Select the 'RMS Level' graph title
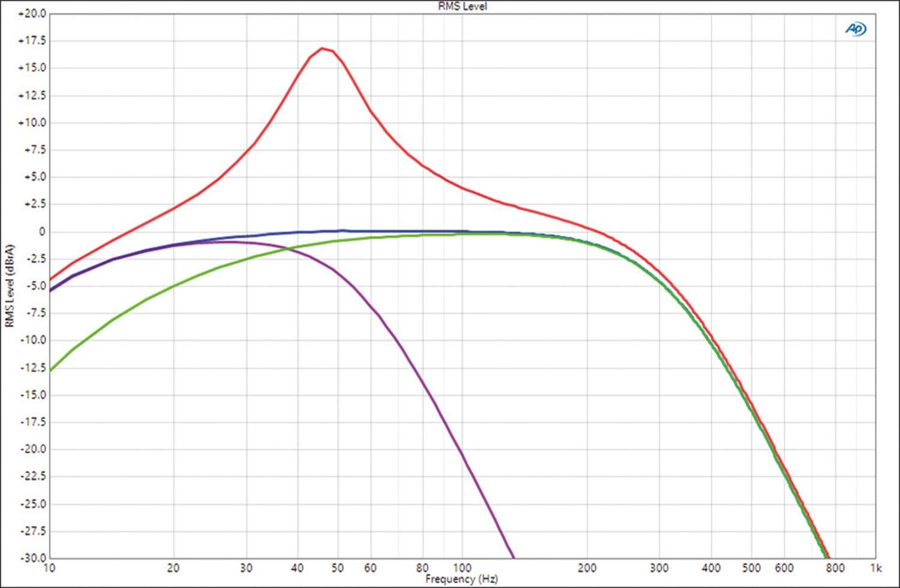900x588 pixels. tap(463, 6)
